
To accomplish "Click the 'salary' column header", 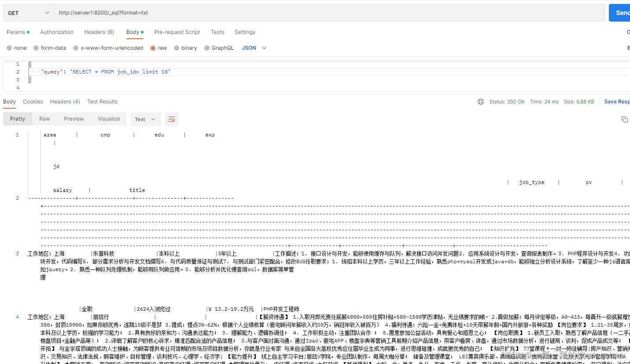I will point(63,190).
